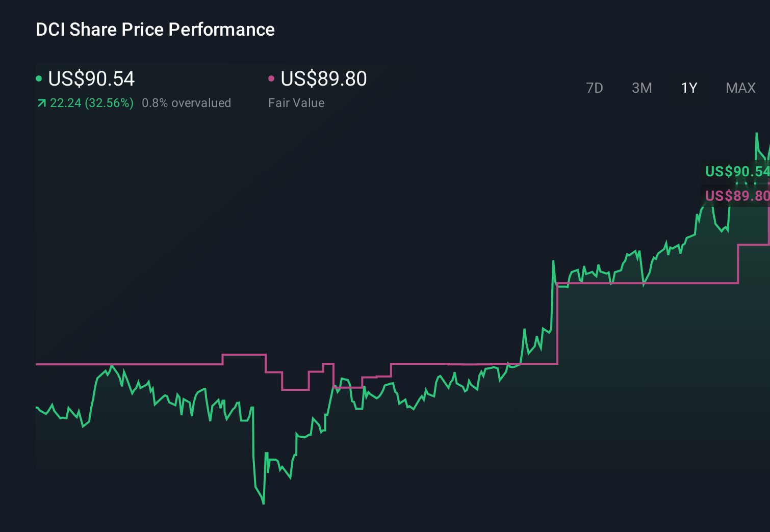This screenshot has width=770, height=532.
Task: Click the US$90.54 header price
Action: pos(91,78)
